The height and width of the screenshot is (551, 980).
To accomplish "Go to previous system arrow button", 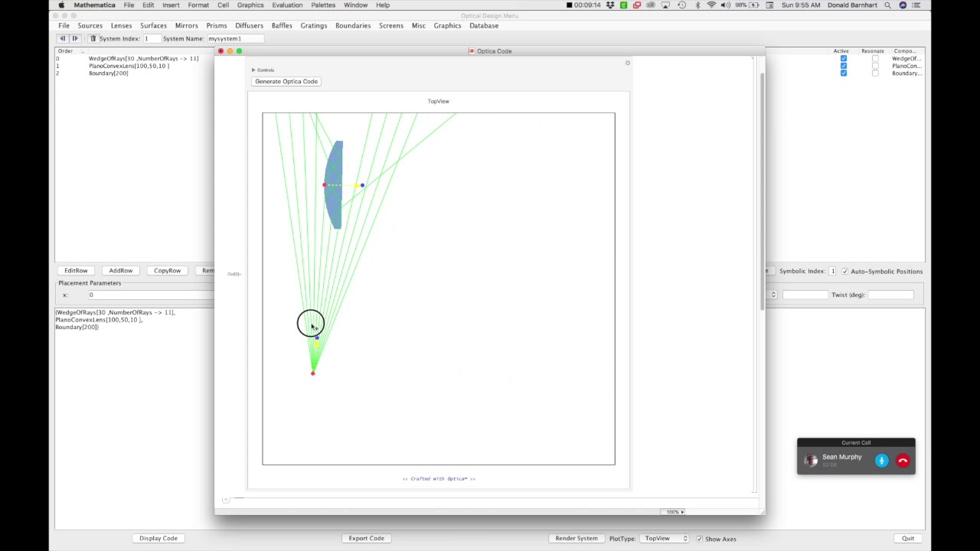I will (x=63, y=38).
